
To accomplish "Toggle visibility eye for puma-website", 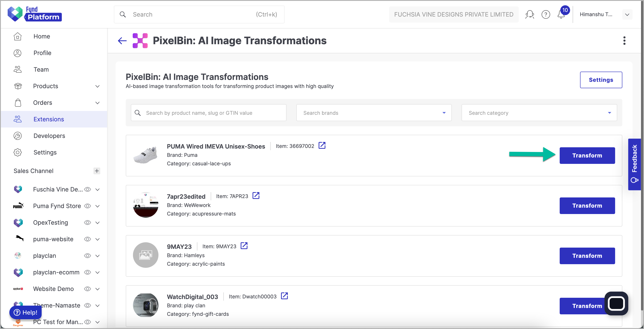I will (87, 239).
